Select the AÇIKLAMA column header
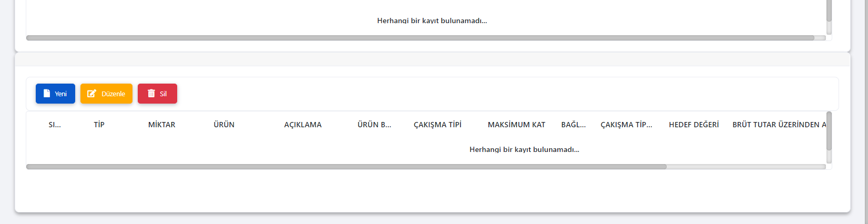This screenshot has height=224, width=868. point(303,125)
